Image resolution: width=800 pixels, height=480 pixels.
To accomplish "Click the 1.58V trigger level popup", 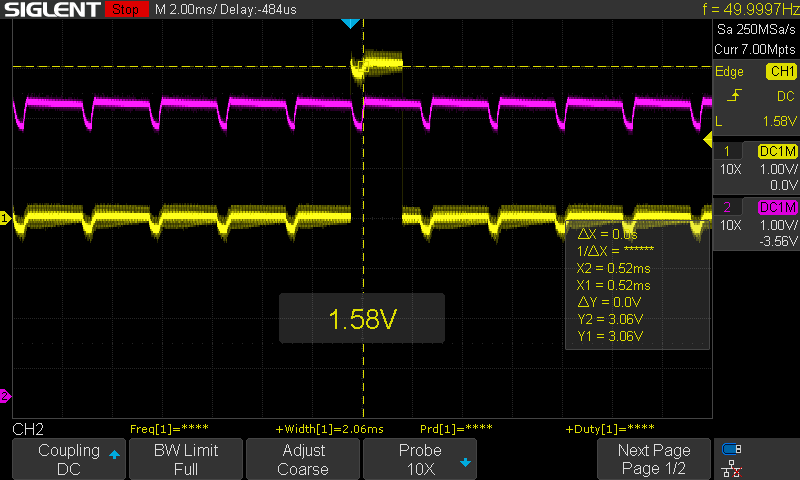I will coord(362,319).
